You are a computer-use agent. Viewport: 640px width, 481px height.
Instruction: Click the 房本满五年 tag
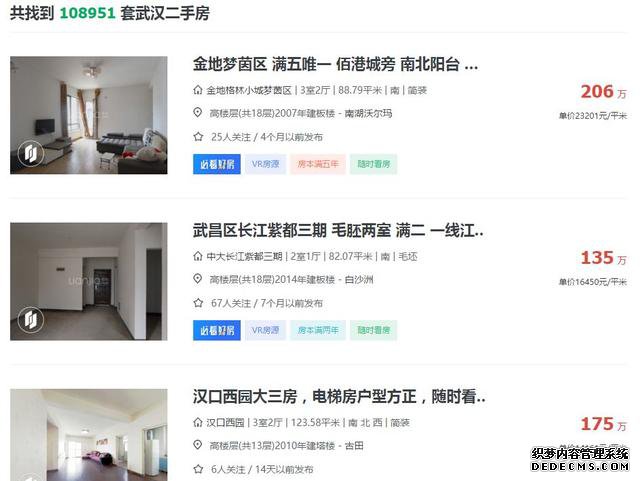coord(318,164)
